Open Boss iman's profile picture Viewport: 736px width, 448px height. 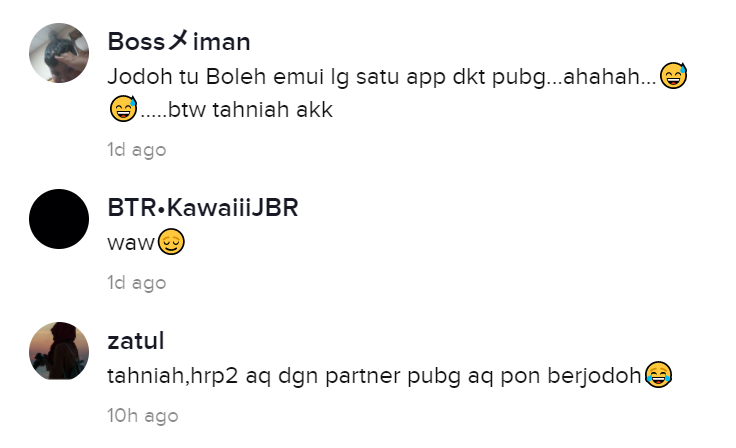pyautogui.click(x=59, y=53)
